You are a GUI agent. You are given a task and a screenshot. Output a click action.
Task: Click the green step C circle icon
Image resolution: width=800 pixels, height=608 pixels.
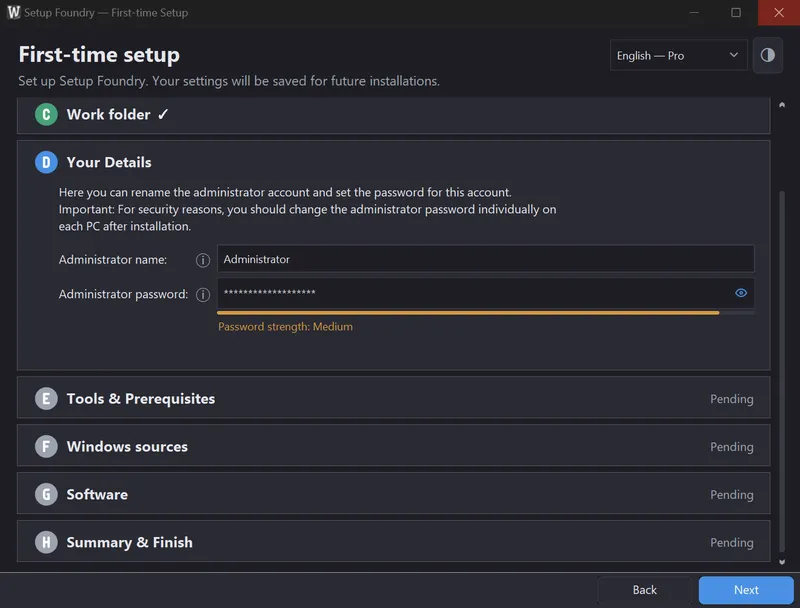coord(46,114)
